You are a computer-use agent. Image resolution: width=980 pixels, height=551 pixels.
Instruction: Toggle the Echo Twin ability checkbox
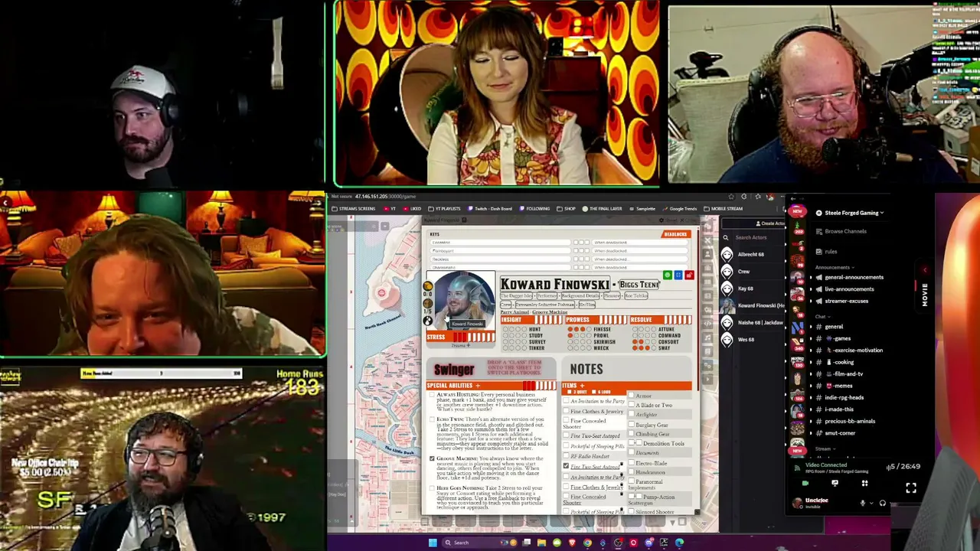point(432,419)
